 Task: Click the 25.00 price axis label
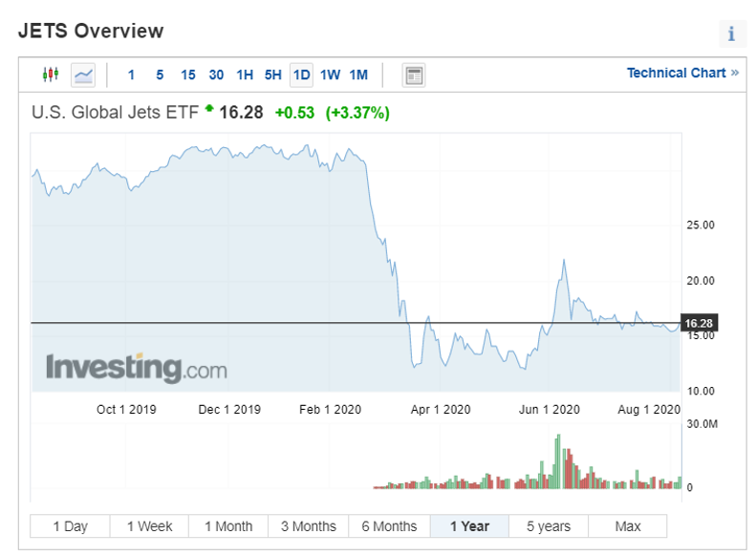coord(701,225)
